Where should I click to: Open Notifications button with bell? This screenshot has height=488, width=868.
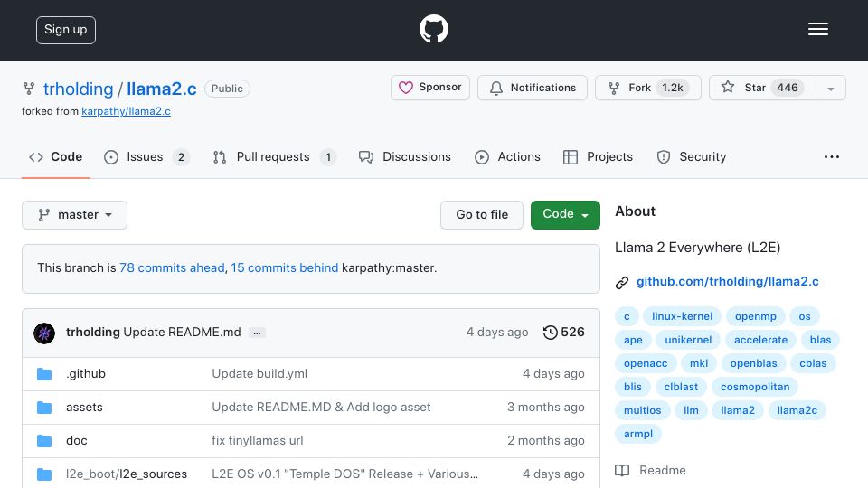pyautogui.click(x=532, y=88)
